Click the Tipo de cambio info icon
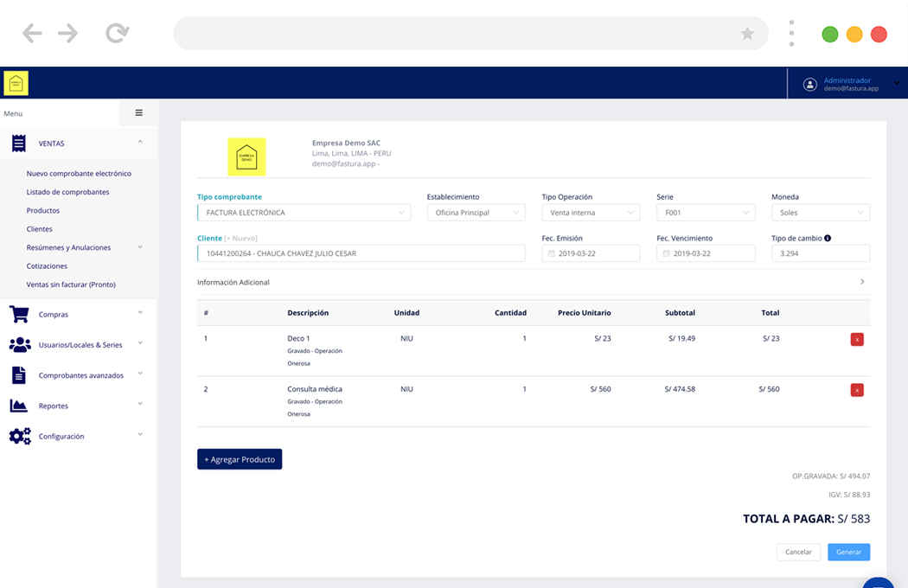 (x=828, y=238)
